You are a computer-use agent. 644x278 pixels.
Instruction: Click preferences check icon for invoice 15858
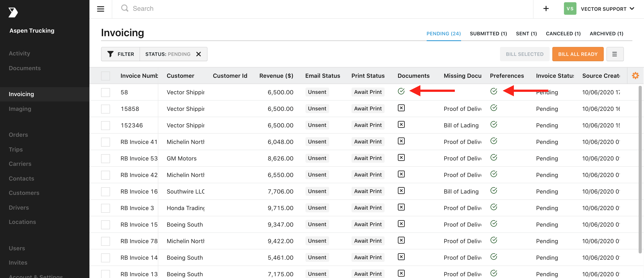click(494, 108)
